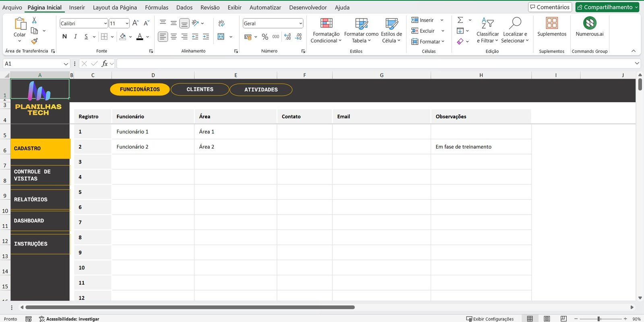This screenshot has width=644, height=322.
Task: Open the Exibir tab
Action: 234,7
